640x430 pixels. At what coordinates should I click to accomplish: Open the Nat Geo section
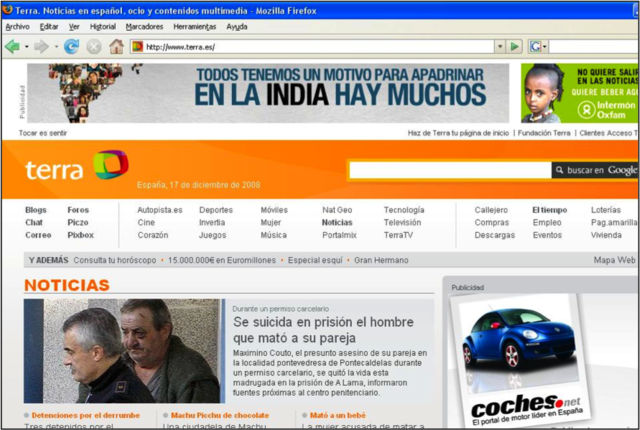coord(337,210)
